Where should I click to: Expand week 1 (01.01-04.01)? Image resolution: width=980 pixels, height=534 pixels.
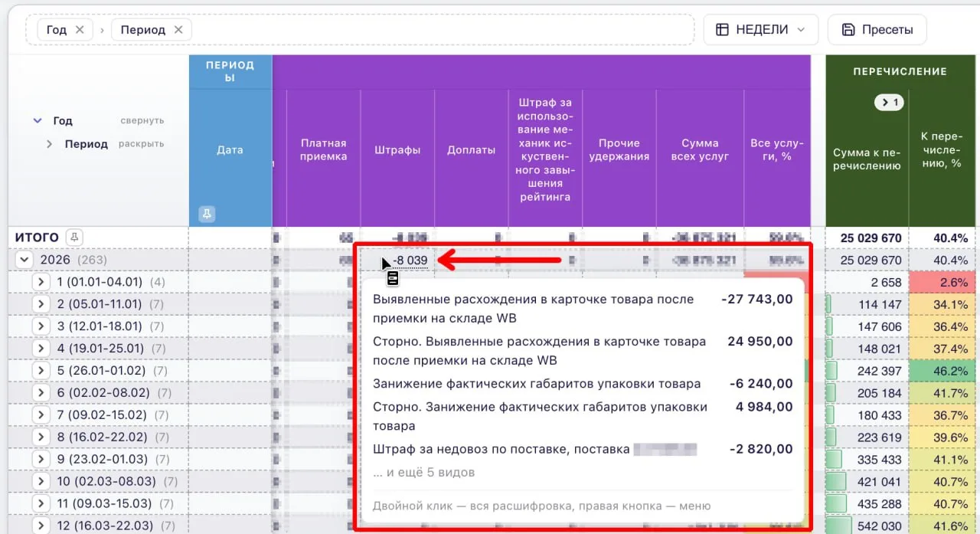click(x=41, y=282)
